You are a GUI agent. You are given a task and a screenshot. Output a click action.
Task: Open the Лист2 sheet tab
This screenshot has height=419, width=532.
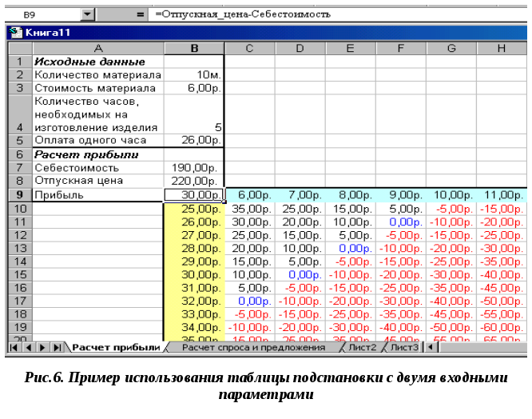[x=363, y=347]
